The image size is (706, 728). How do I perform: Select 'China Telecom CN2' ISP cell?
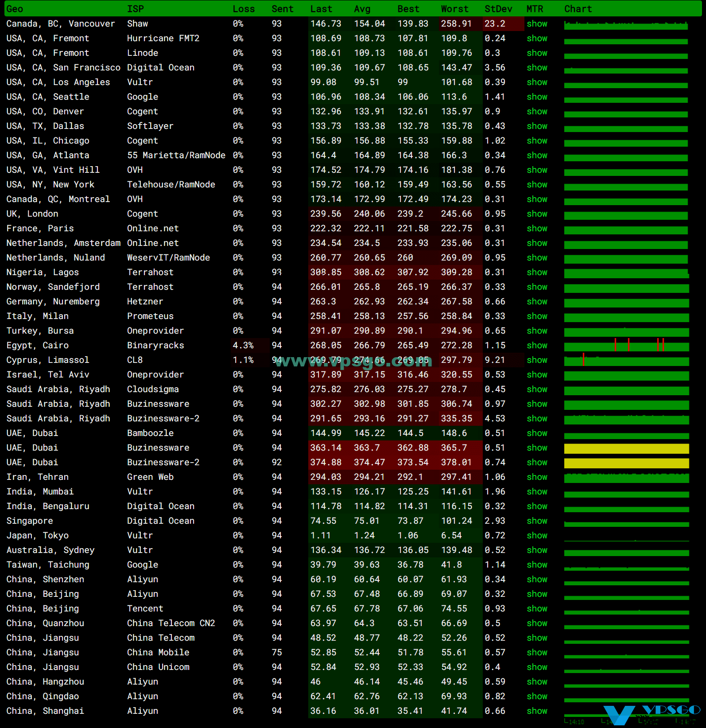[x=171, y=623]
